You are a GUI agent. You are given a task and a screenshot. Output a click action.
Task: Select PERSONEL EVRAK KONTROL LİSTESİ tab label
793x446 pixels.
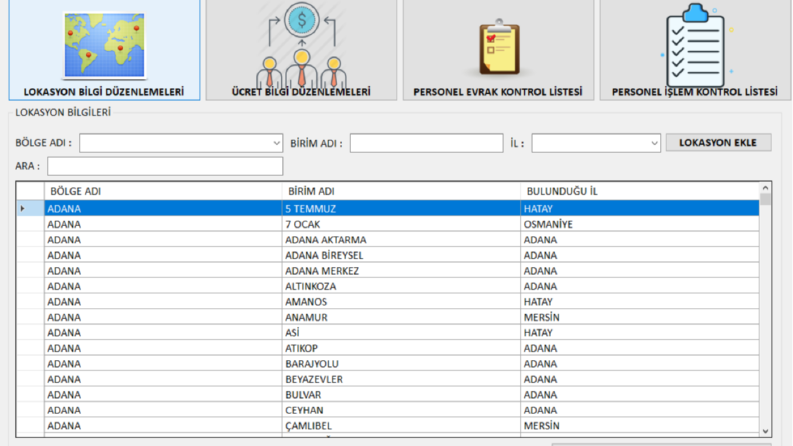[498, 92]
